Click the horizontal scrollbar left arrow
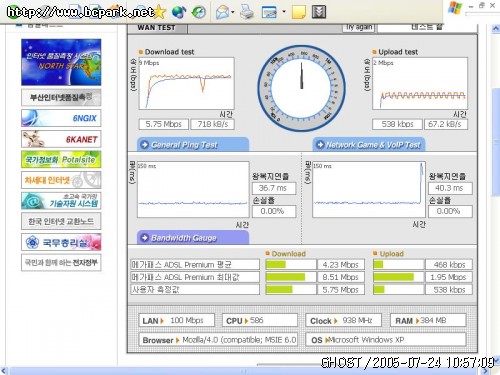 (4, 371)
